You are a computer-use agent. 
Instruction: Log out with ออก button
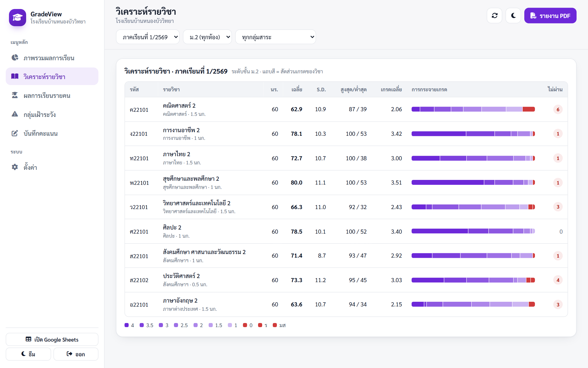coord(76,354)
